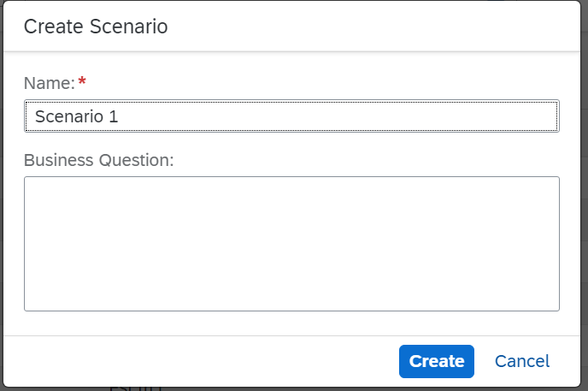Viewport: 588px width, 391px height.
Task: Click the red required asterisk by Name
Action: 82,82
